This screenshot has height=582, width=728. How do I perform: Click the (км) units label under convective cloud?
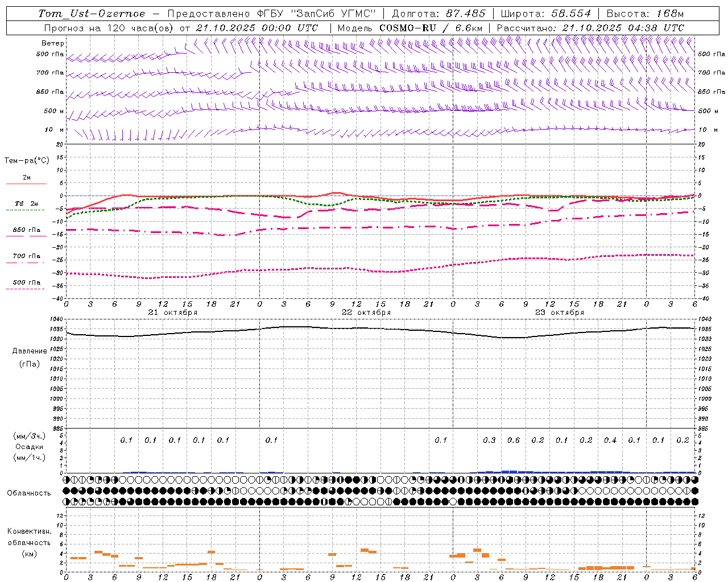pos(30,554)
